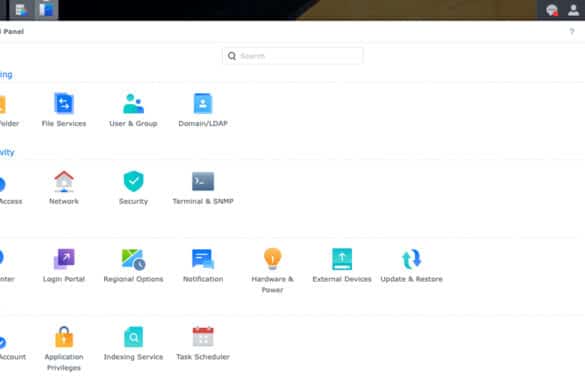
Task: Open Application Privileges
Action: 64,349
